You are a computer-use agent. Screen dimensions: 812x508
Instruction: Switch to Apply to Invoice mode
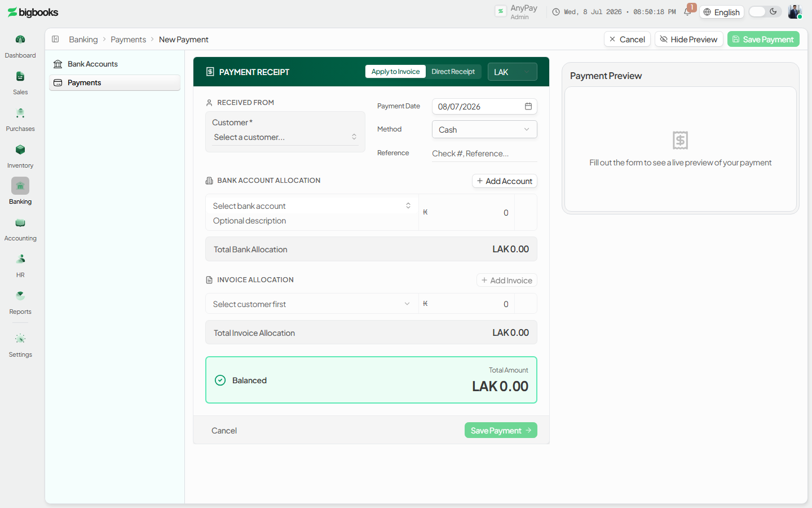pos(395,72)
